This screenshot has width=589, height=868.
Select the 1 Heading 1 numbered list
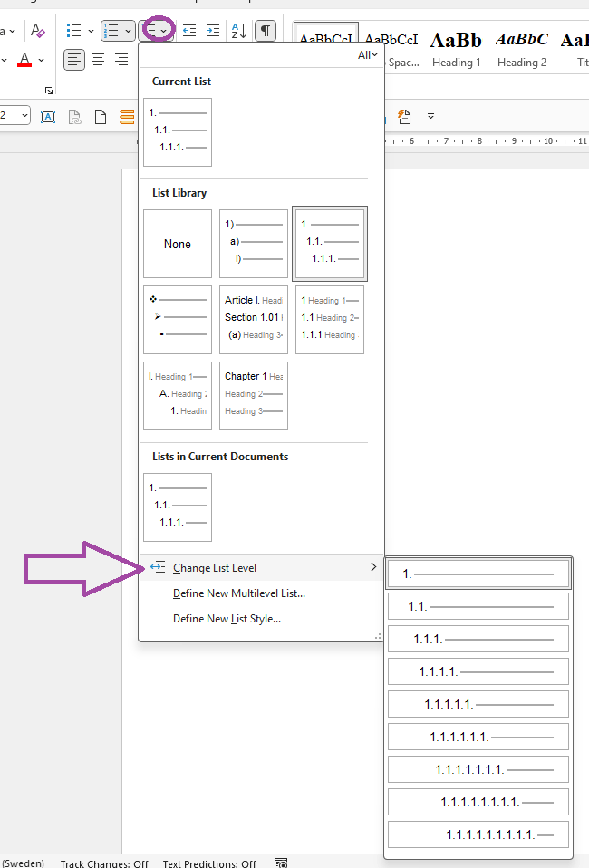(330, 320)
